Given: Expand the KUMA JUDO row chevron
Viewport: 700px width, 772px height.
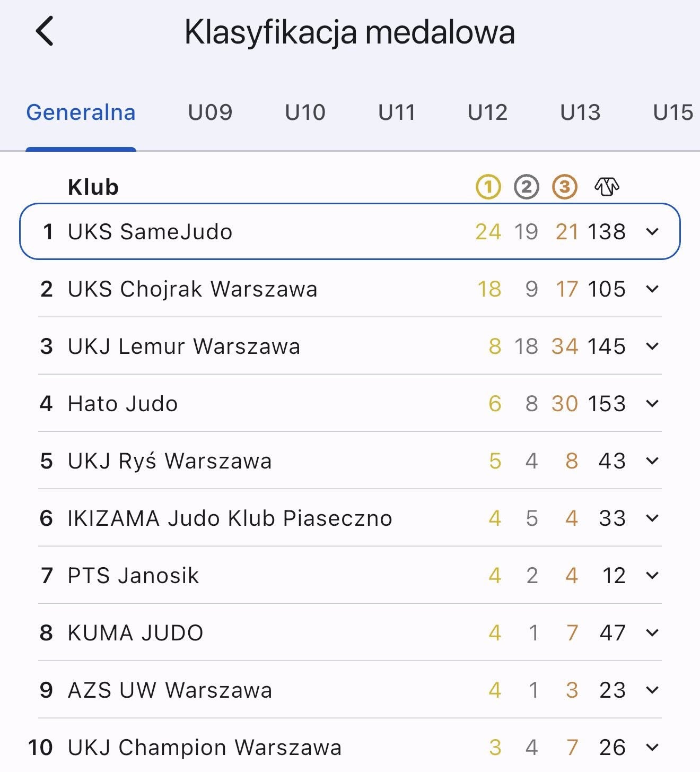Looking at the screenshot, I should (652, 633).
